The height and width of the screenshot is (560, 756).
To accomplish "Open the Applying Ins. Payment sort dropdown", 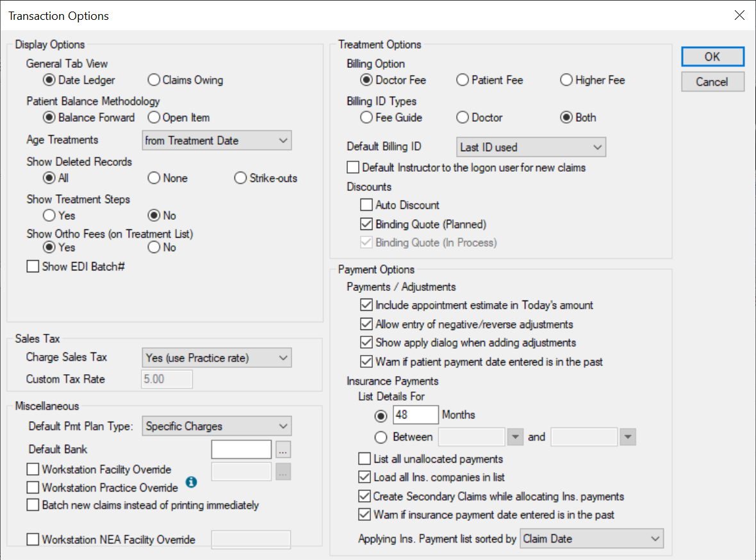I will pyautogui.click(x=591, y=539).
